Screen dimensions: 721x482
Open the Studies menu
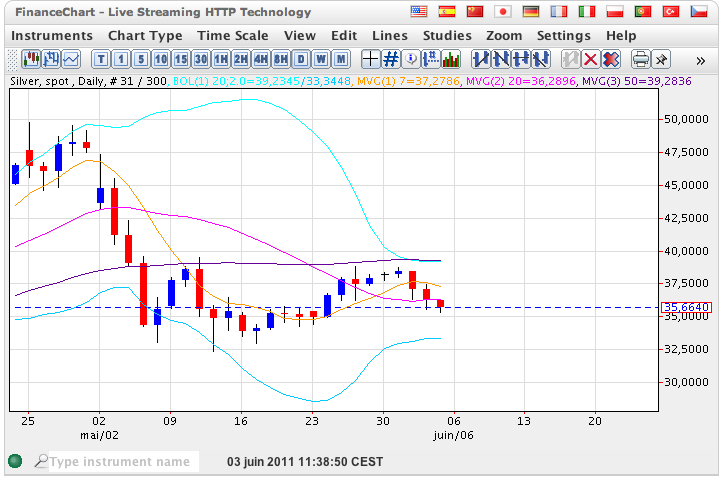click(447, 35)
